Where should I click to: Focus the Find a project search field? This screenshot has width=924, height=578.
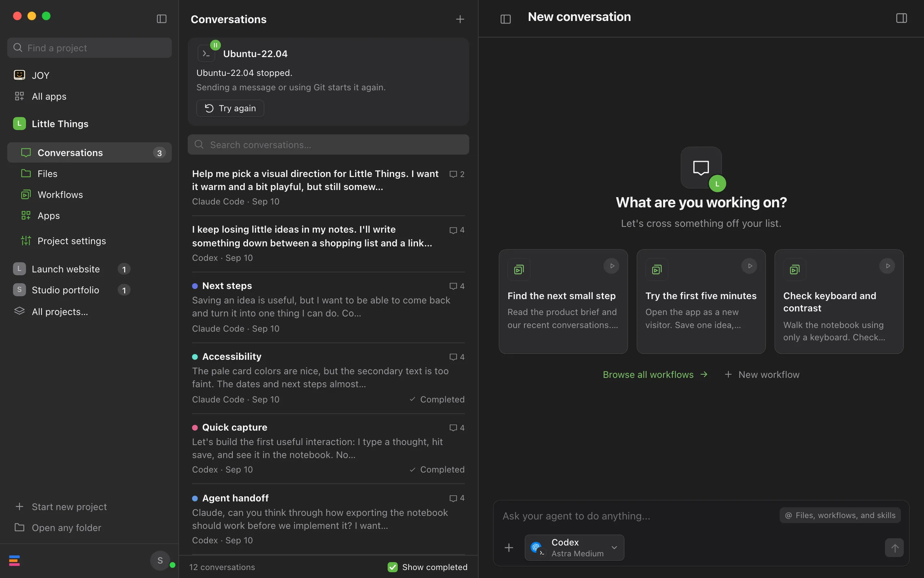(90, 48)
